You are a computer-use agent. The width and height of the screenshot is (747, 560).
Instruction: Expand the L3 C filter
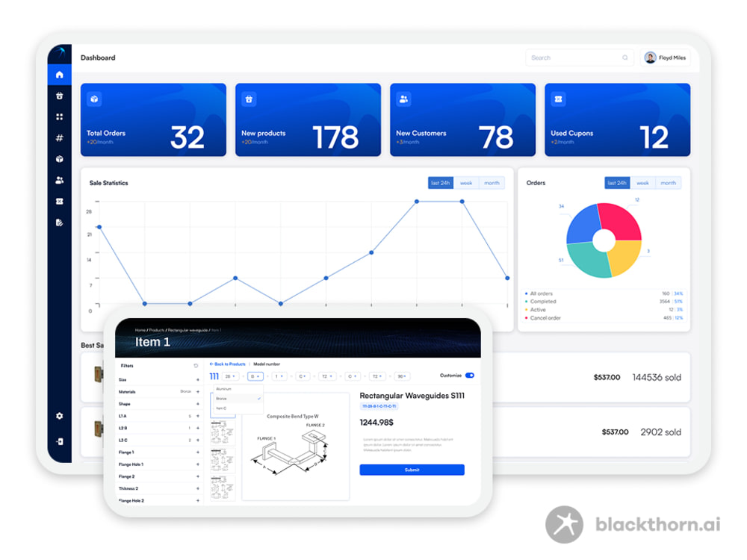click(198, 441)
